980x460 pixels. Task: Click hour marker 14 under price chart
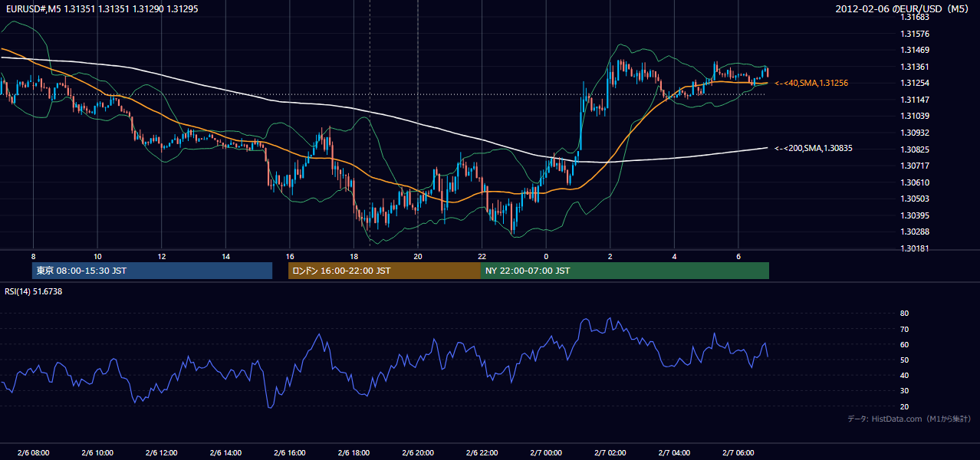click(x=225, y=256)
